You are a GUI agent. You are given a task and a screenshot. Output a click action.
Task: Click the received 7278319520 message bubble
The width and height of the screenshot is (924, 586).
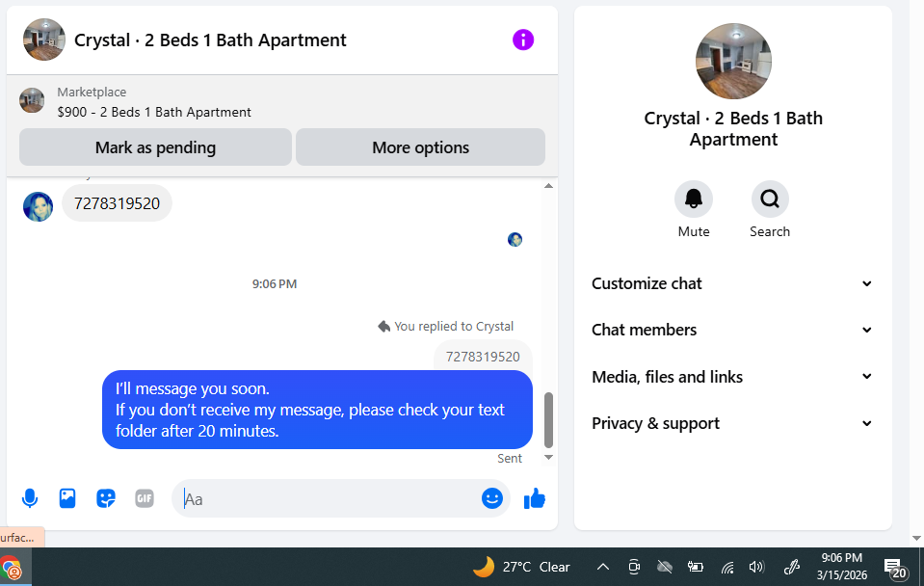pos(117,203)
